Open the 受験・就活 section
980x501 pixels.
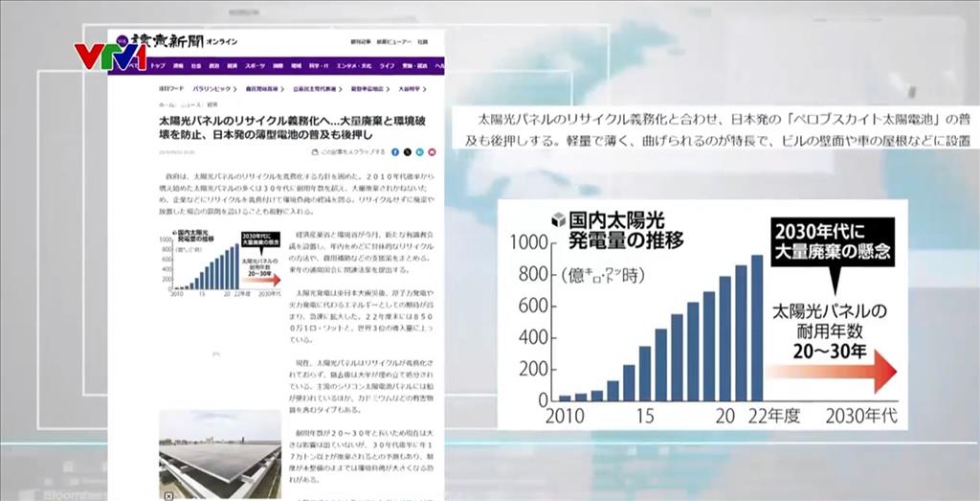click(415, 66)
